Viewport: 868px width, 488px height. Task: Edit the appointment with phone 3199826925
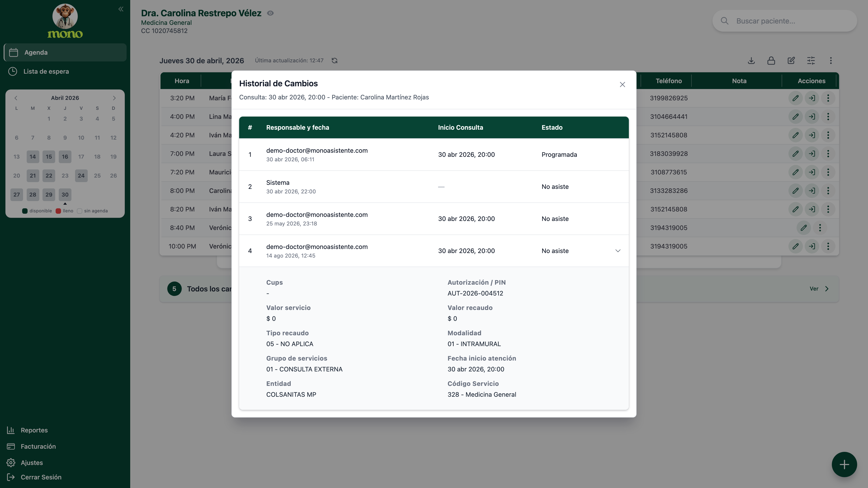tap(795, 98)
